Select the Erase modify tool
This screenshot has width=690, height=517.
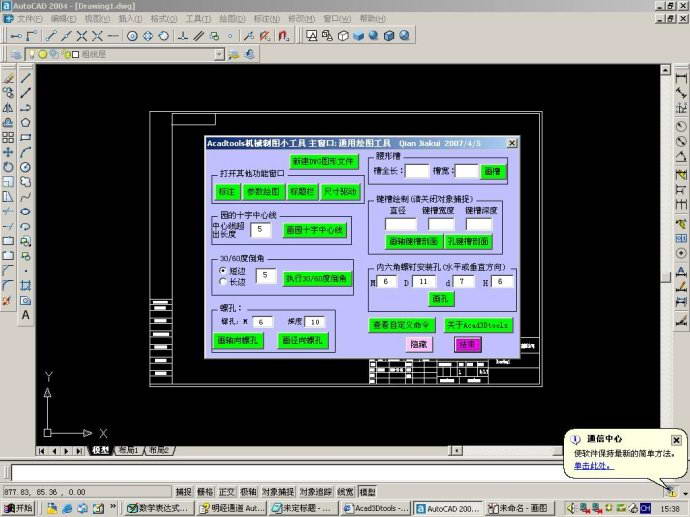(x=8, y=78)
